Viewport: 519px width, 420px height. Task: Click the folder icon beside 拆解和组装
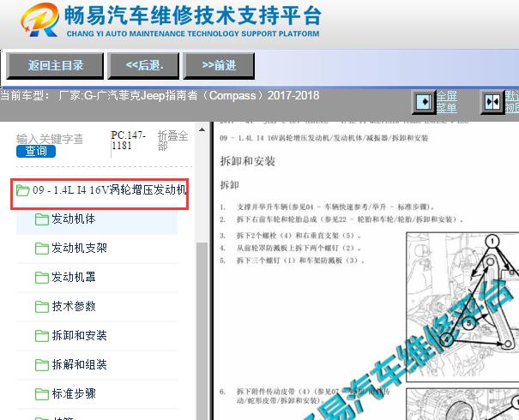point(42,365)
